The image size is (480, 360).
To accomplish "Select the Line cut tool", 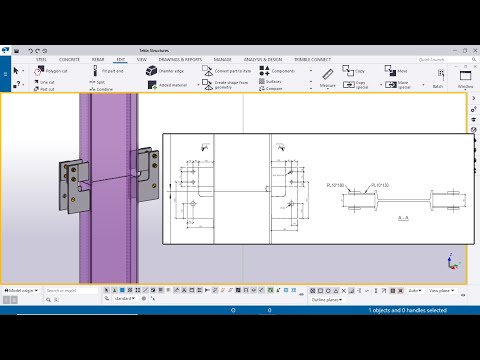I will point(44,82).
